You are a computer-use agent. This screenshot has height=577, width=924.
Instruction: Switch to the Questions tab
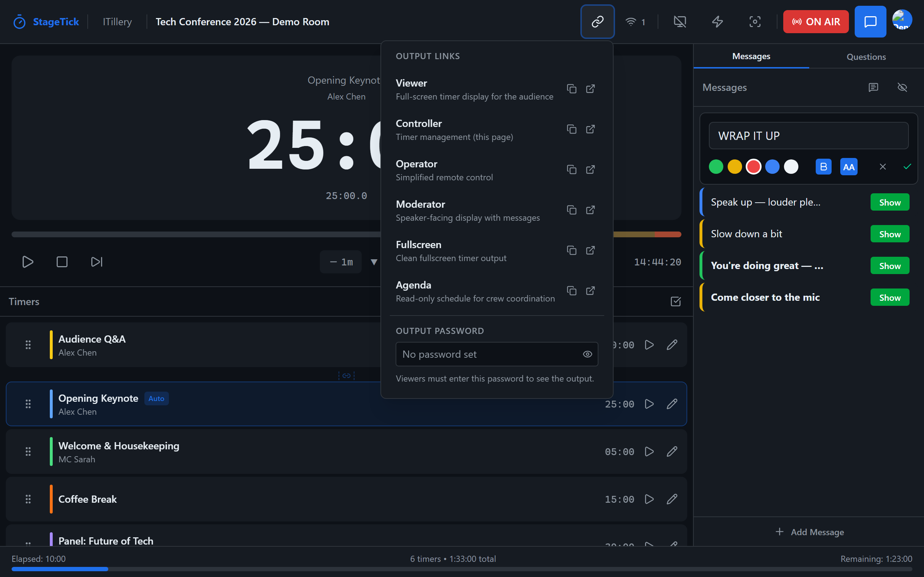pyautogui.click(x=866, y=57)
